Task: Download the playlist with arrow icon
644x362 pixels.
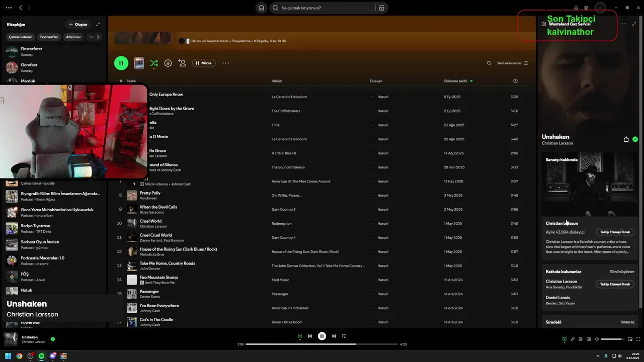Action: pyautogui.click(x=168, y=63)
